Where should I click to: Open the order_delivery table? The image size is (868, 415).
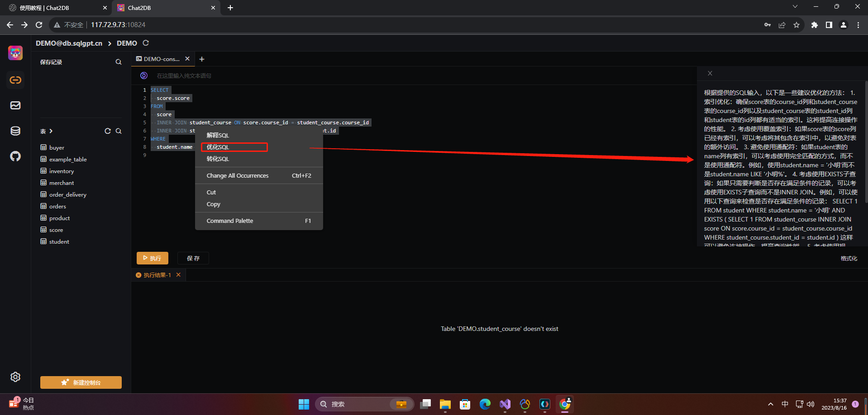coord(67,194)
